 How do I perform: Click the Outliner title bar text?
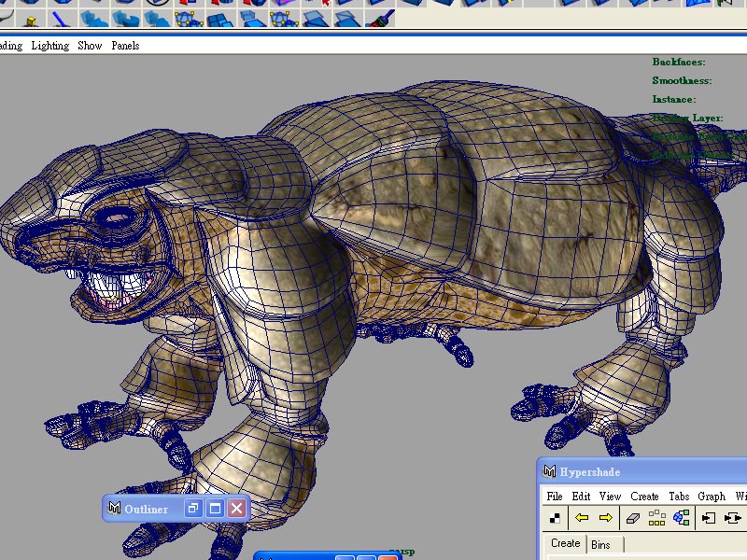(147, 509)
